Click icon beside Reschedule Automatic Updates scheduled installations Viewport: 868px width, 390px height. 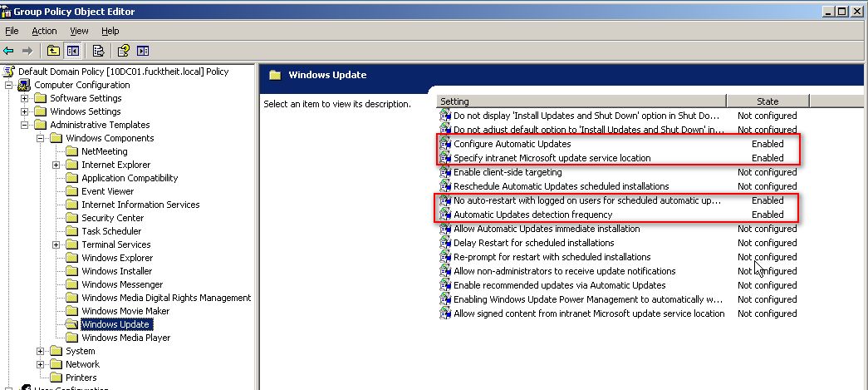(445, 186)
